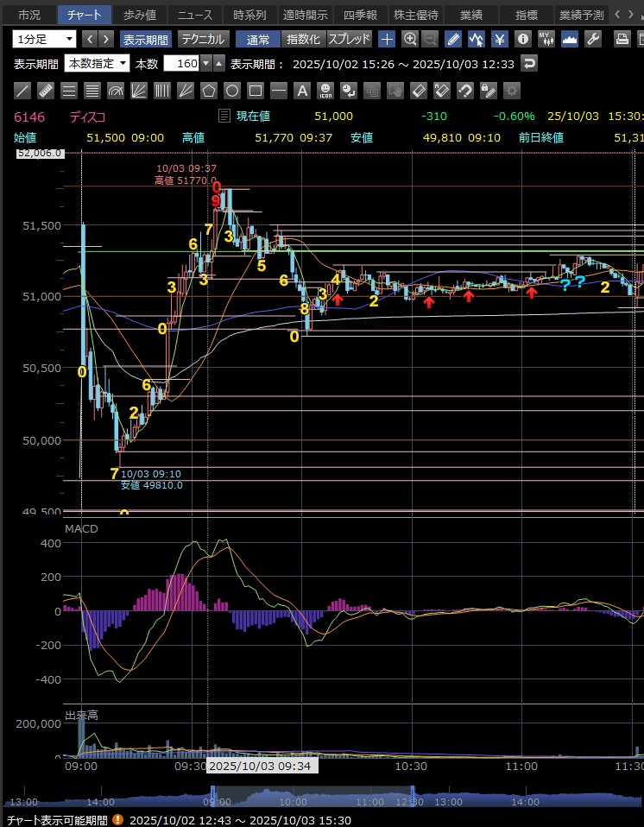Open chart settings with wrench icon

(x=593, y=39)
